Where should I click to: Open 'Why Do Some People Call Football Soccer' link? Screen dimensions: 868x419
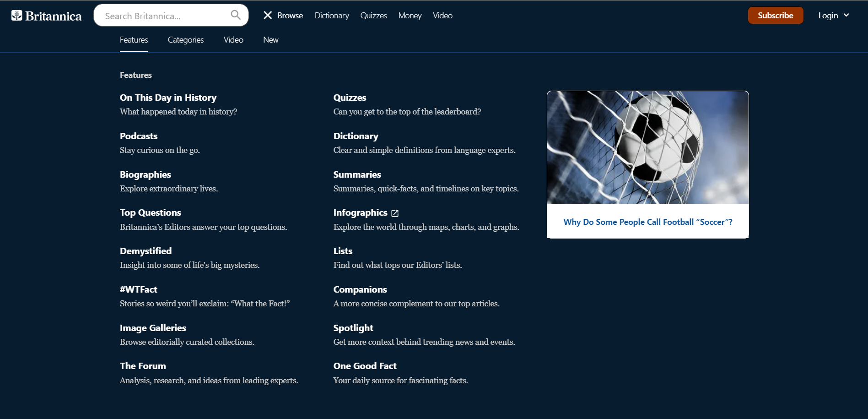coord(647,222)
